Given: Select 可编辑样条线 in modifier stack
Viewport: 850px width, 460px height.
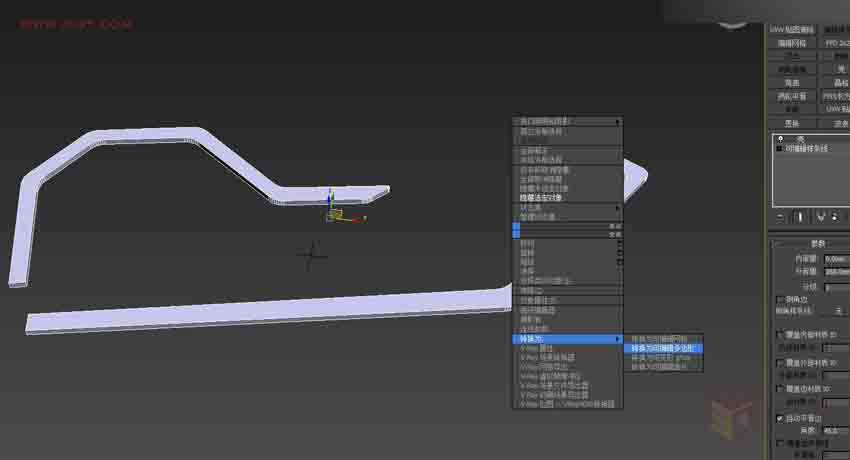Looking at the screenshot, I should [807, 148].
